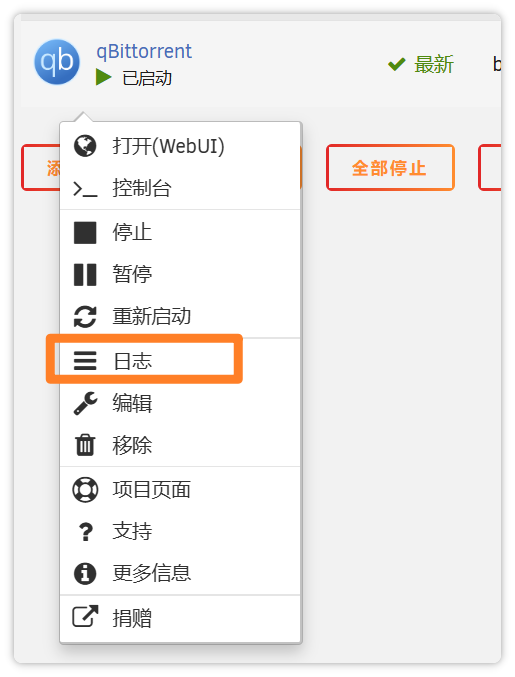Screen dimensions: 515x677
Task: Click the green 最新 update status
Action: [421, 65]
